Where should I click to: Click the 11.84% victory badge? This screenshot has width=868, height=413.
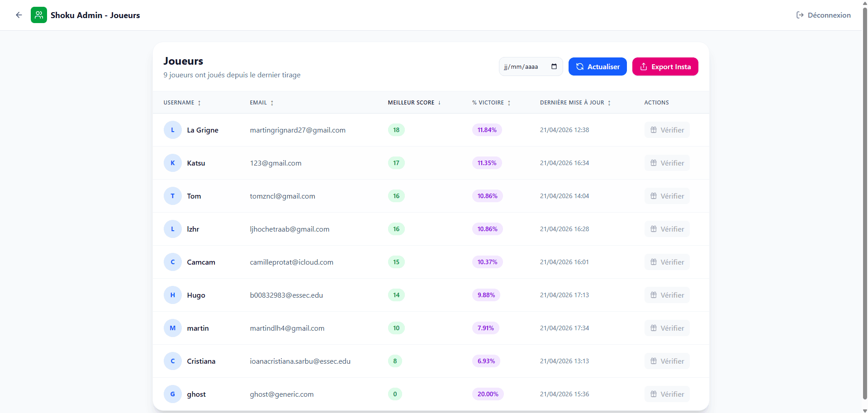click(487, 130)
